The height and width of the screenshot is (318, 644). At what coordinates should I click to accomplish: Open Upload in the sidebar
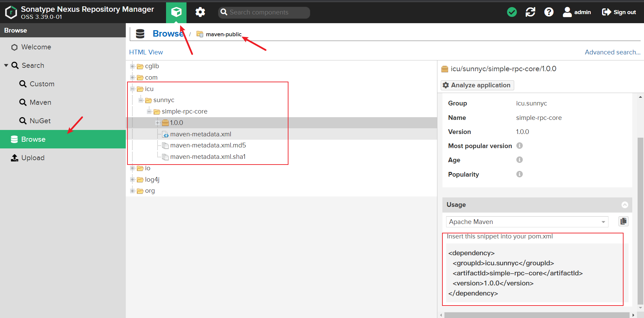[x=63, y=158]
